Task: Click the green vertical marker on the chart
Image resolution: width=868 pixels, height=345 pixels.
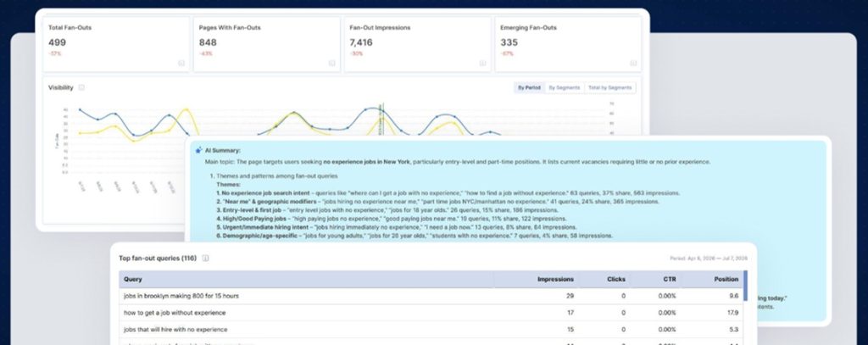Action: (x=381, y=119)
